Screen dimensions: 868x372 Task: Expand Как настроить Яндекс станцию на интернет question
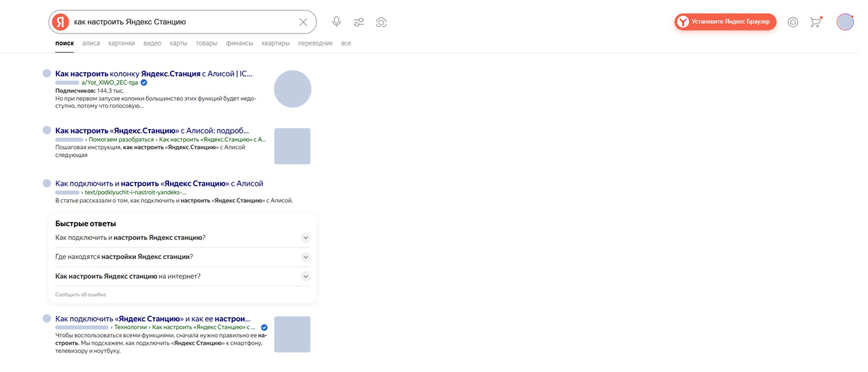click(182, 277)
